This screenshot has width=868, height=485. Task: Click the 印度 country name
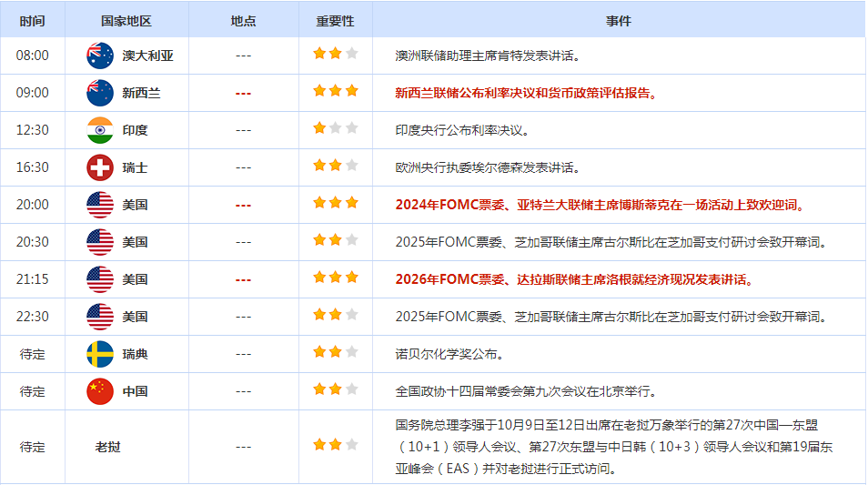pyautogui.click(x=135, y=131)
